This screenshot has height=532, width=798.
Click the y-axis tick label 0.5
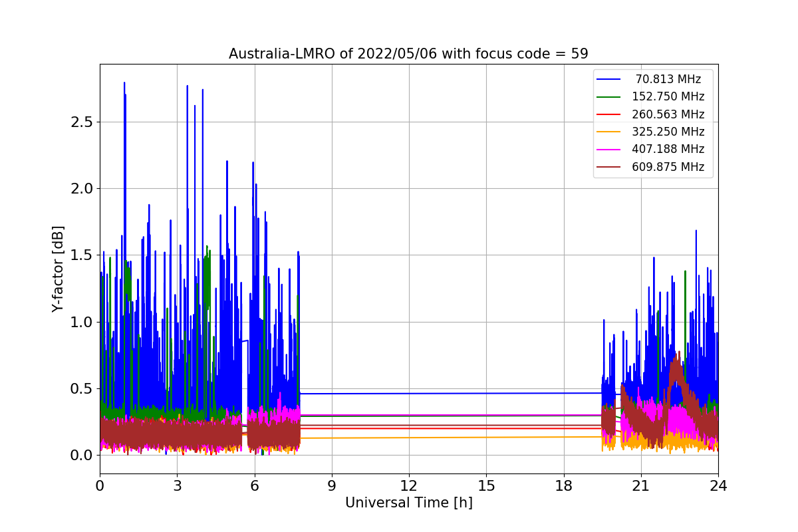[81, 389]
